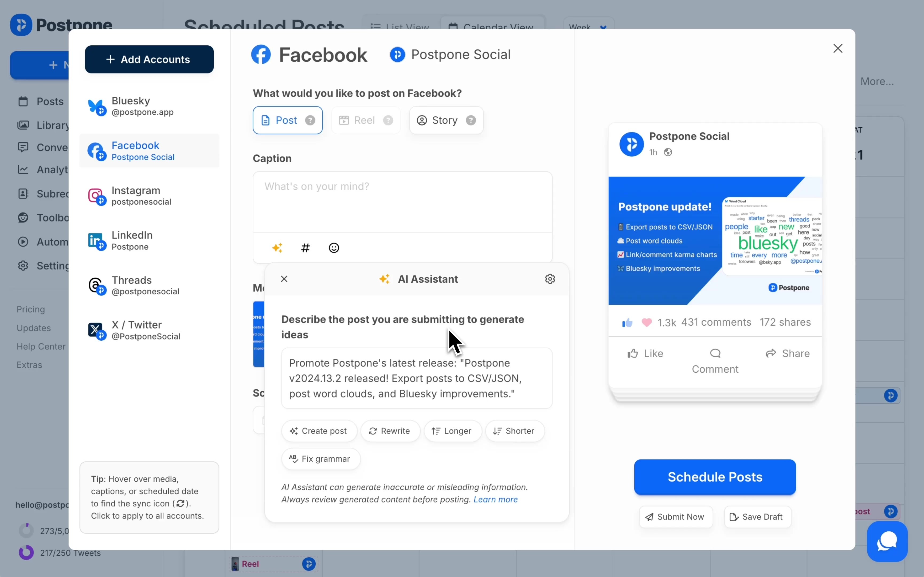This screenshot has width=924, height=577.
Task: Click Submit Now button
Action: [x=675, y=517]
